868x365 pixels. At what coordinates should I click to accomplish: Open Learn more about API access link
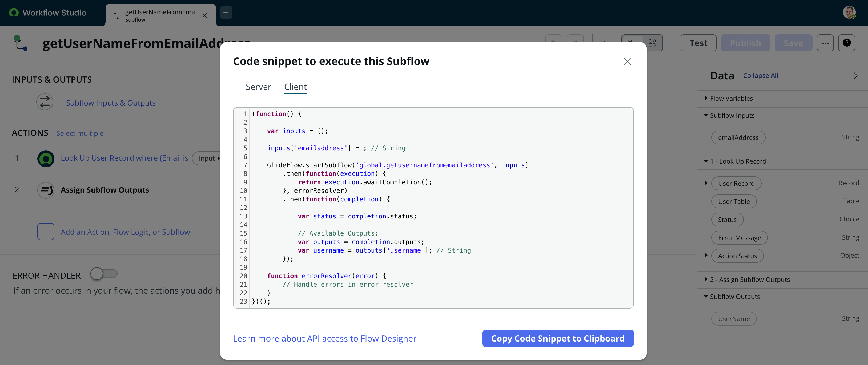coord(324,338)
